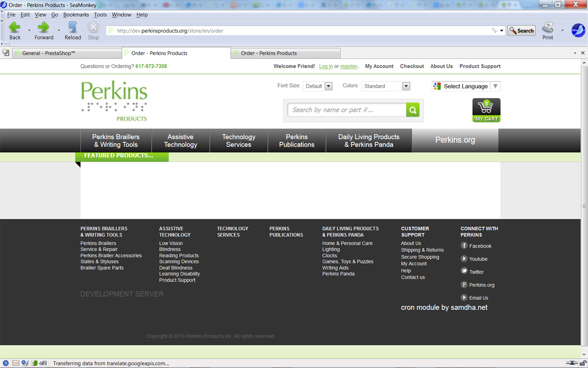Open the File menu
588x368 pixels.
11,15
